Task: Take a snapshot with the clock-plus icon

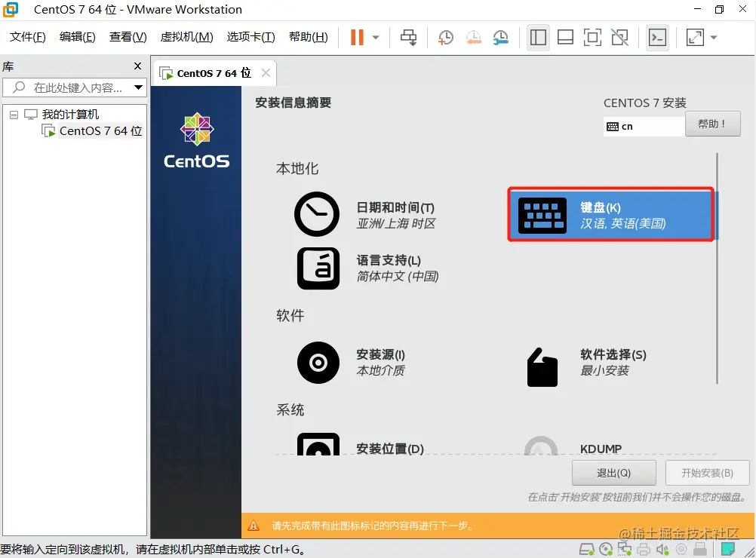Action: pos(445,37)
